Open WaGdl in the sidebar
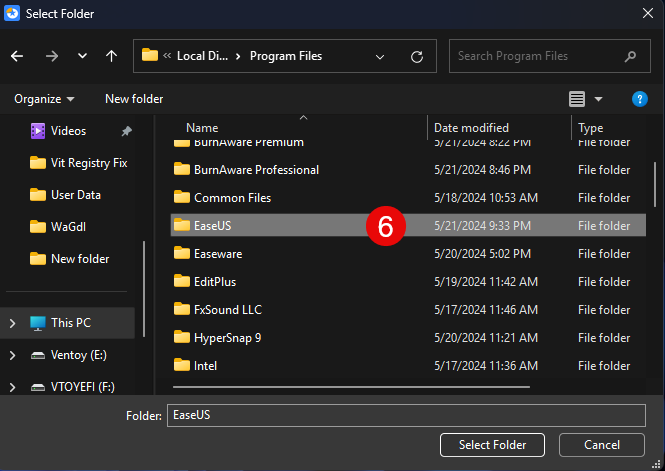 tap(58, 227)
